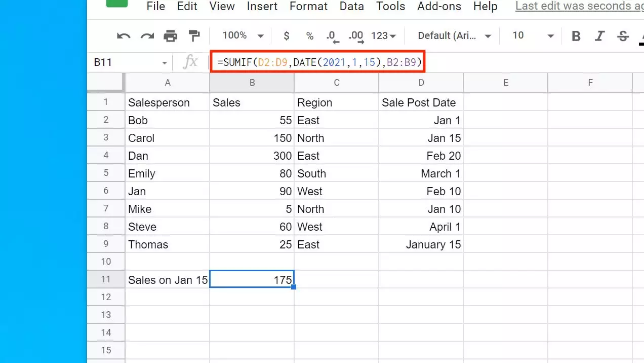Image resolution: width=644 pixels, height=363 pixels.
Task: Click the Print icon
Action: tap(171, 36)
